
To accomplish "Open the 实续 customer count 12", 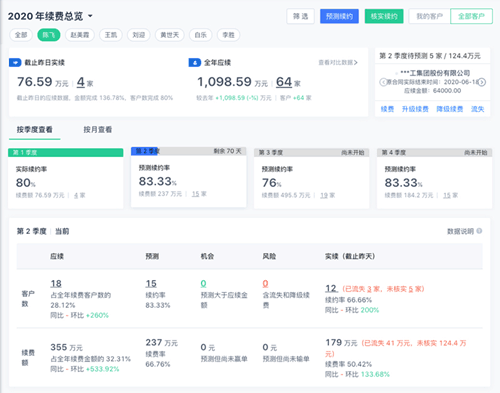I will click(x=331, y=288).
